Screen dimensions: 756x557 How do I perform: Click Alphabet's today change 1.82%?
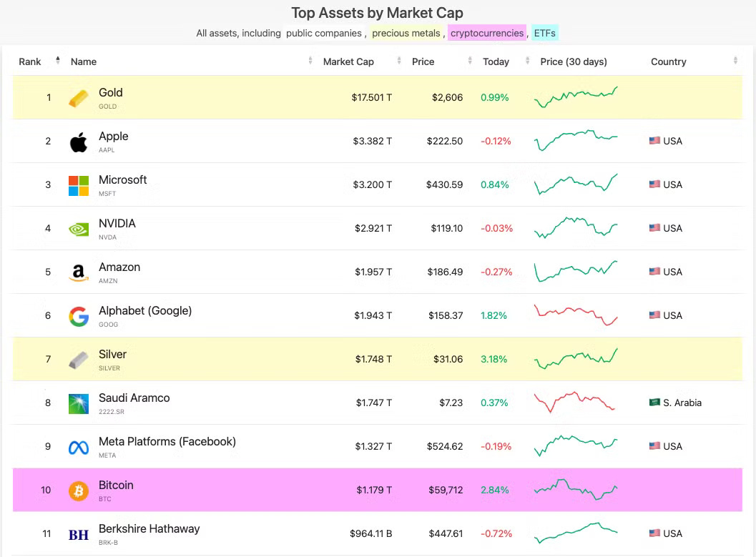[x=494, y=315]
